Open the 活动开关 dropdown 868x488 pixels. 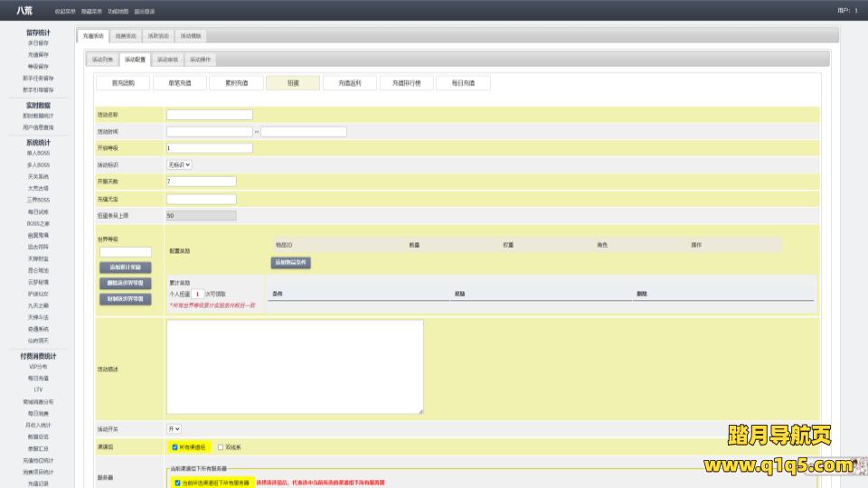174,428
